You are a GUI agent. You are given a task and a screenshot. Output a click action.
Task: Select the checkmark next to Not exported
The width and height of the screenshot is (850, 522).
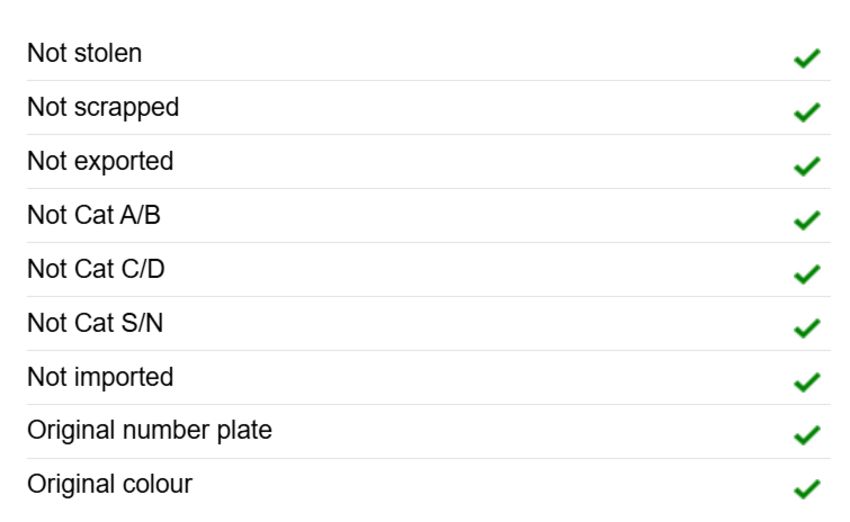pyautogui.click(x=807, y=166)
